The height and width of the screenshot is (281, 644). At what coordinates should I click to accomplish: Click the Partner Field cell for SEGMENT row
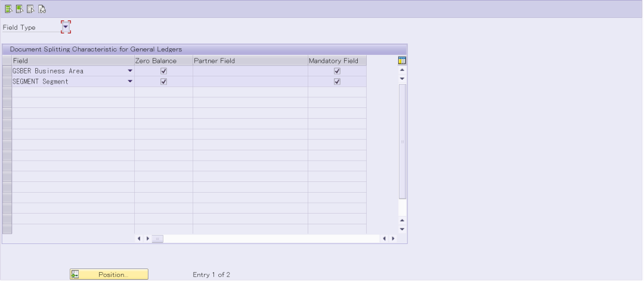[x=250, y=81]
